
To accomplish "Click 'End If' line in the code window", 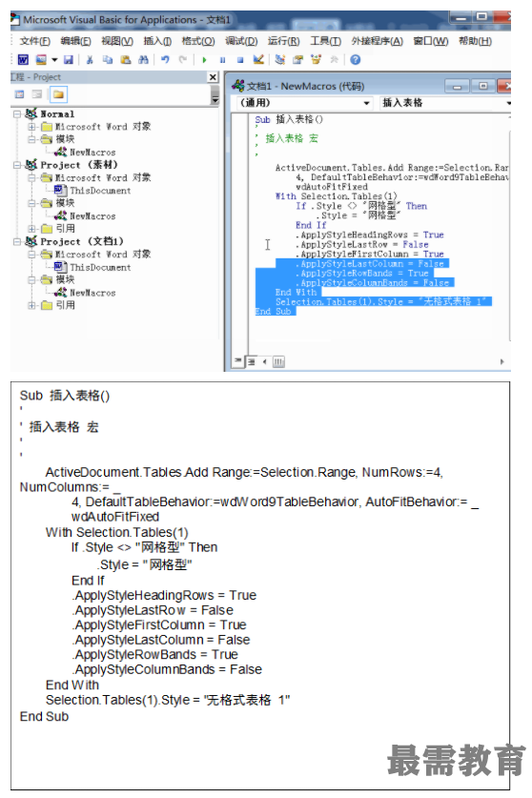I will click(x=311, y=225).
